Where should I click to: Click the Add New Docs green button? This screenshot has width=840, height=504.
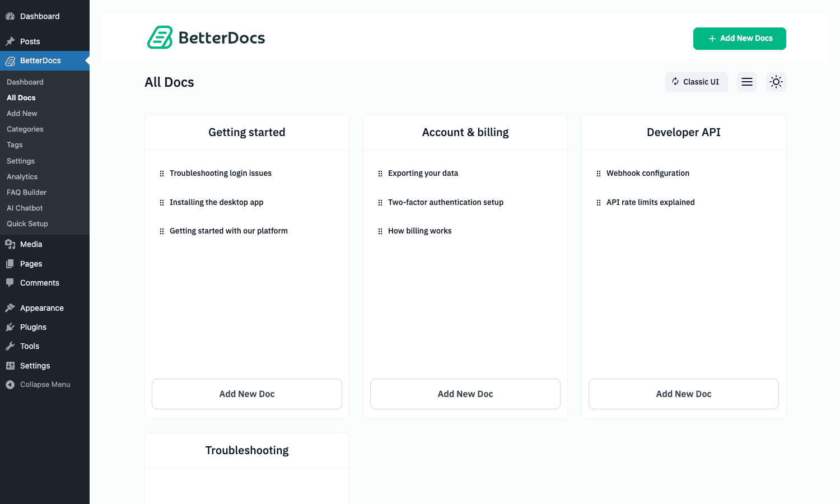740,39
